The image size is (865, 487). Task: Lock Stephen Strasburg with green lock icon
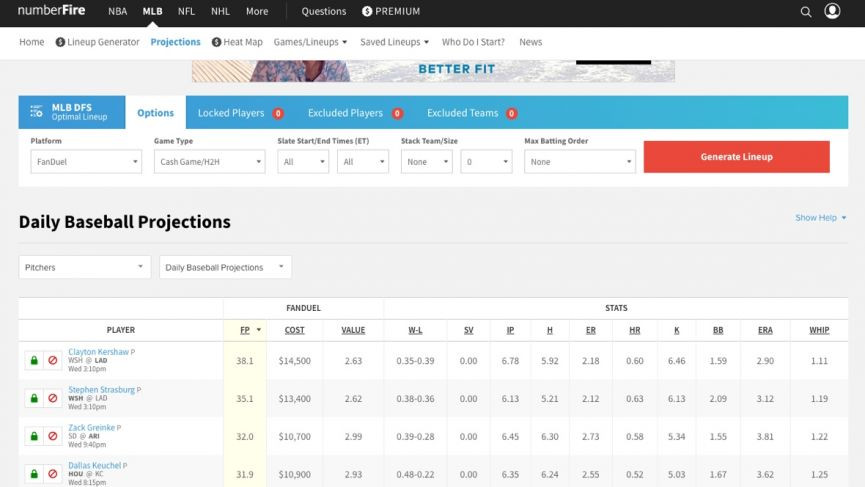click(x=34, y=398)
